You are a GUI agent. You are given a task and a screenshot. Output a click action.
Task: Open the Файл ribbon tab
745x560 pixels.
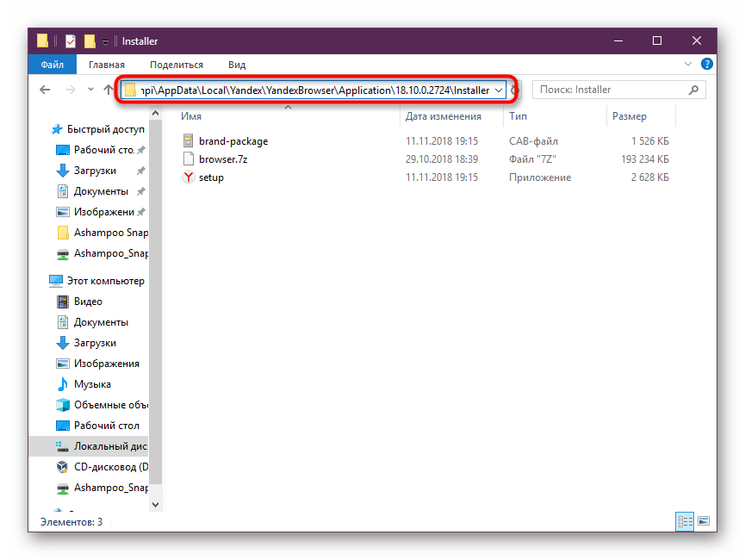53,64
